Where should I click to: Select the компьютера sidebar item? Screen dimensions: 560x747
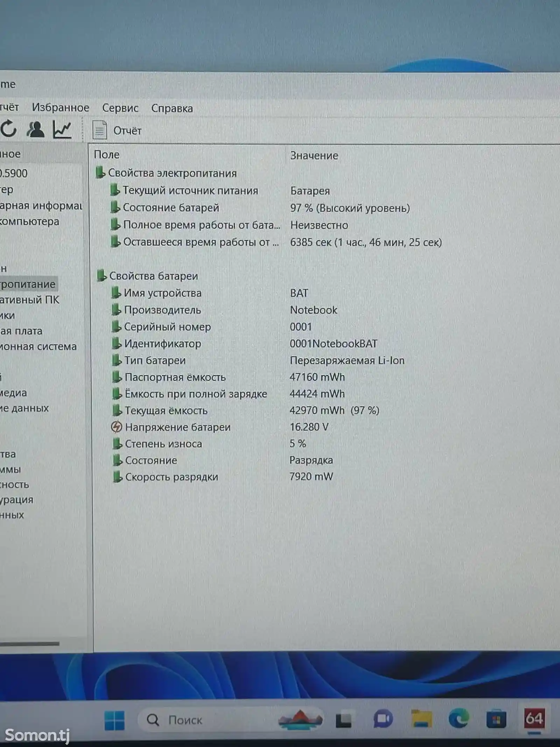pos(30,221)
